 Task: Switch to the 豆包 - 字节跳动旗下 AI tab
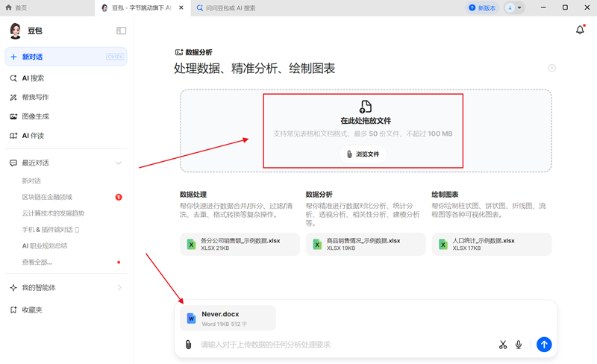coord(141,7)
